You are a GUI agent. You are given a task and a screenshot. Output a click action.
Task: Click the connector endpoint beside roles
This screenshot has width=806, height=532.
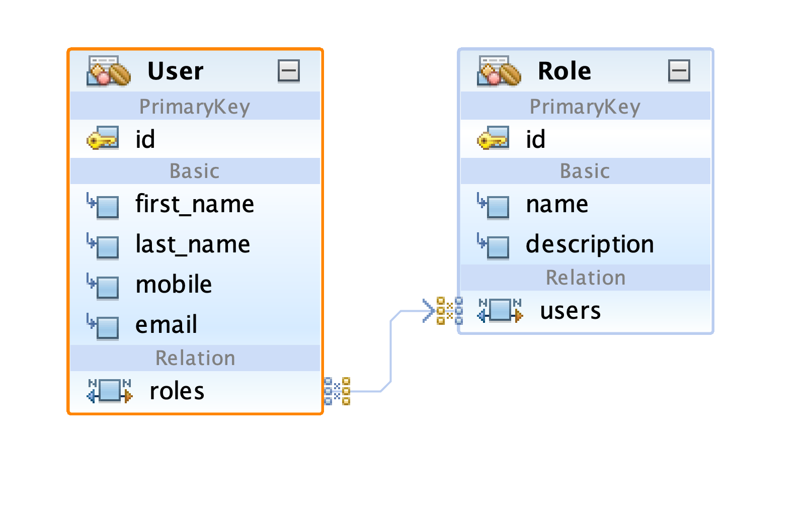coord(337,391)
